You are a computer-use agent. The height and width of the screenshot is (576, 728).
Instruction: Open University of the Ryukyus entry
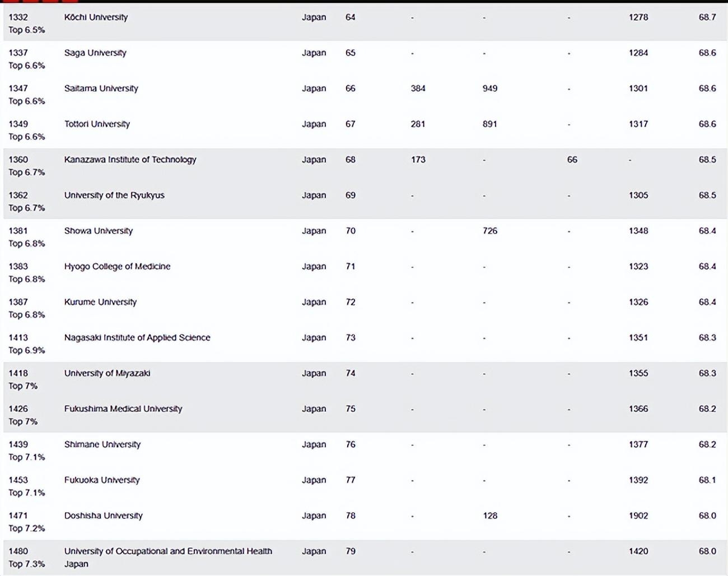[x=114, y=196]
